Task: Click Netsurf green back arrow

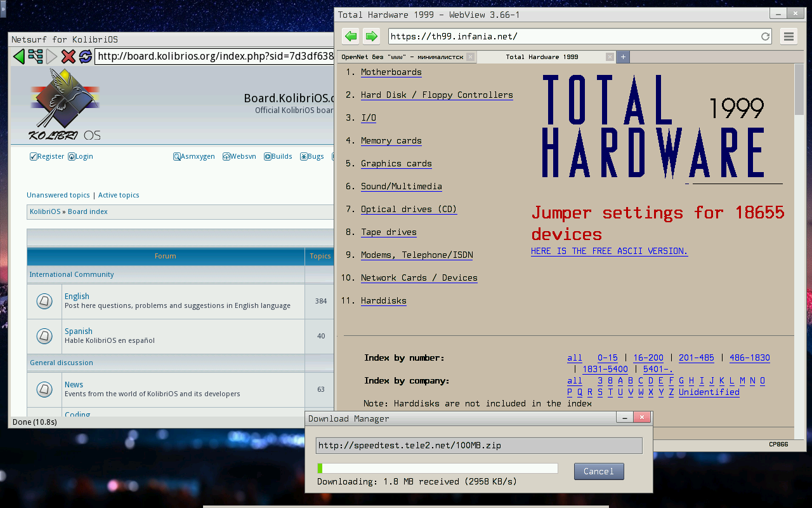Action: pyautogui.click(x=19, y=57)
